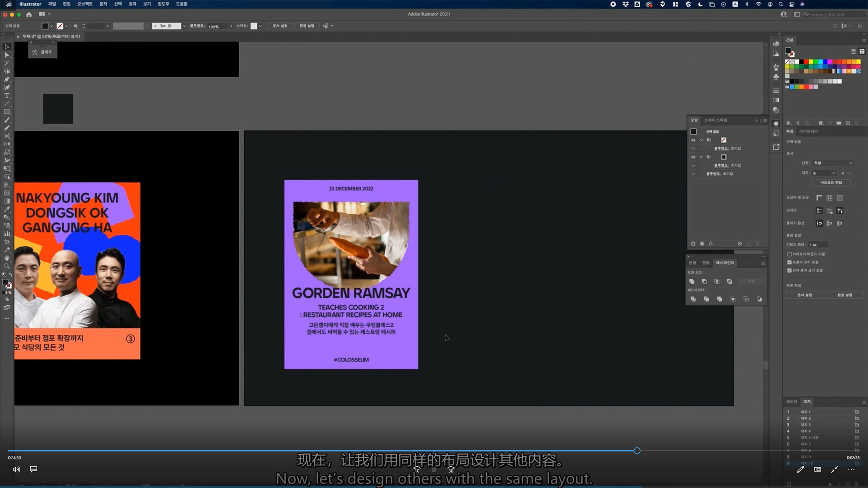Open the 스타일 graphic style dropdown arrow
This screenshot has width=868, height=488.
260,26
